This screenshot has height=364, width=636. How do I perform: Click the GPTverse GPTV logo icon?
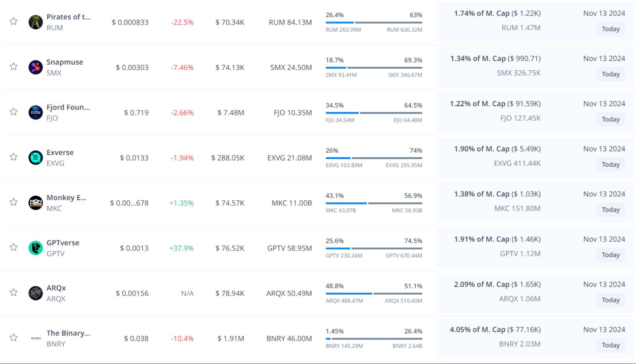(x=35, y=248)
